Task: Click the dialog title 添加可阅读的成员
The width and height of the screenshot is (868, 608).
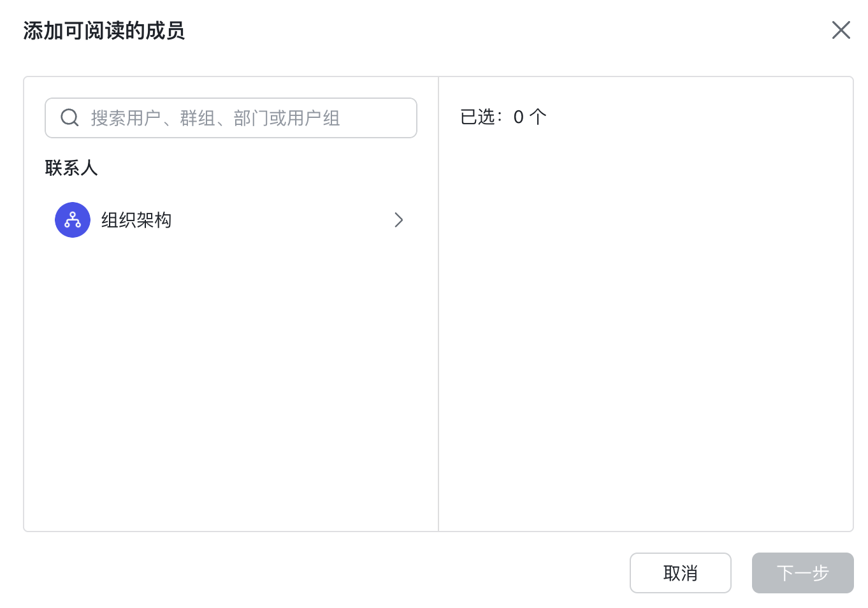Action: tap(104, 31)
